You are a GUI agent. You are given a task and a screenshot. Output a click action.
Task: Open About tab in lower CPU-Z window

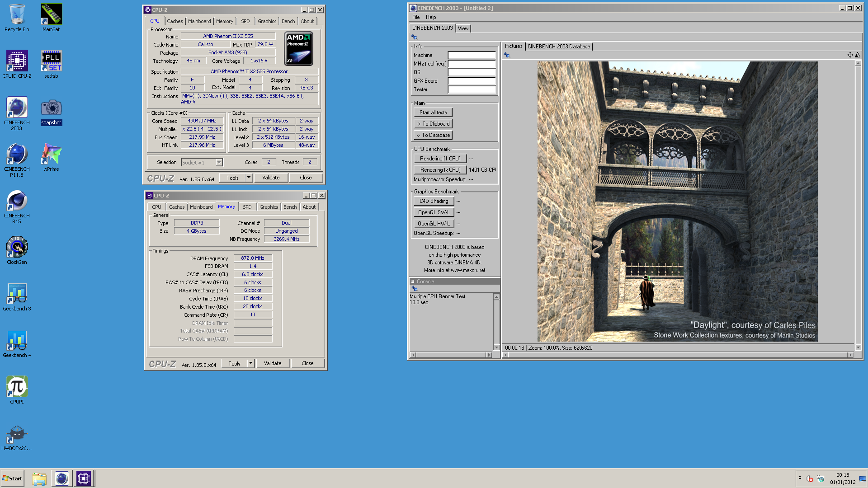click(x=309, y=207)
